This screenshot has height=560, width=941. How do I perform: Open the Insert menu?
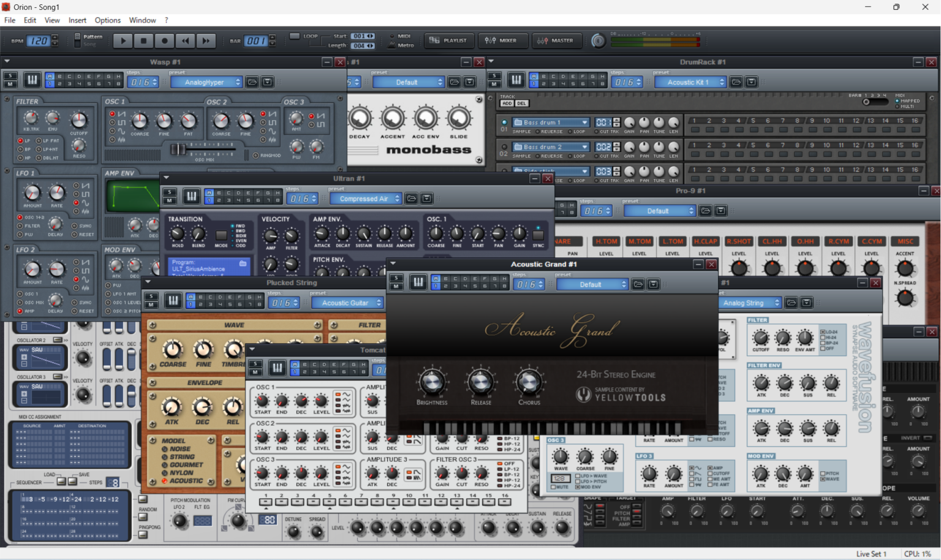pos(77,20)
